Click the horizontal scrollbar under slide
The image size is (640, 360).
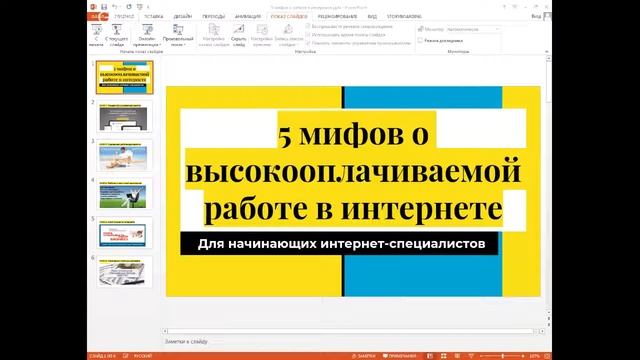(x=351, y=331)
